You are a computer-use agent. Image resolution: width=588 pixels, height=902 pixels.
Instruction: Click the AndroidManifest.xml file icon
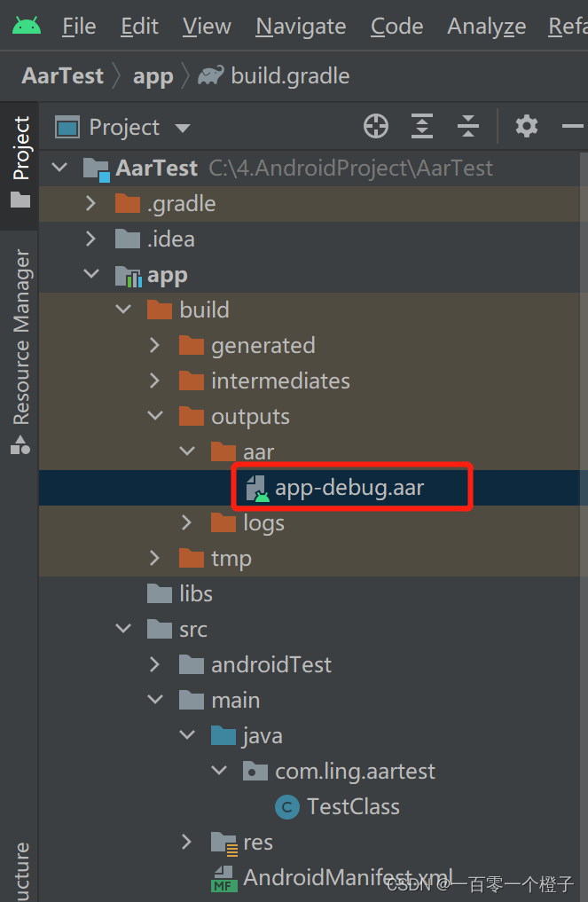223,877
